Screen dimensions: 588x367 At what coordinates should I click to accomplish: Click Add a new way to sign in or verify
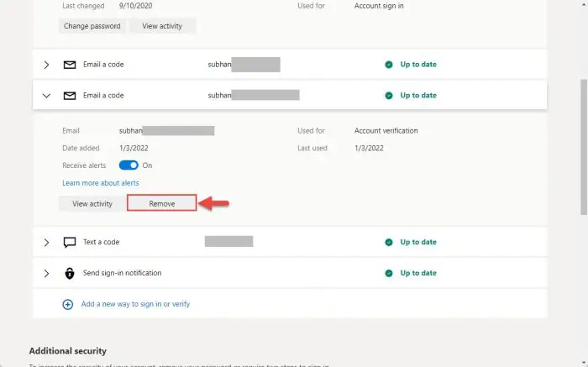(x=135, y=304)
